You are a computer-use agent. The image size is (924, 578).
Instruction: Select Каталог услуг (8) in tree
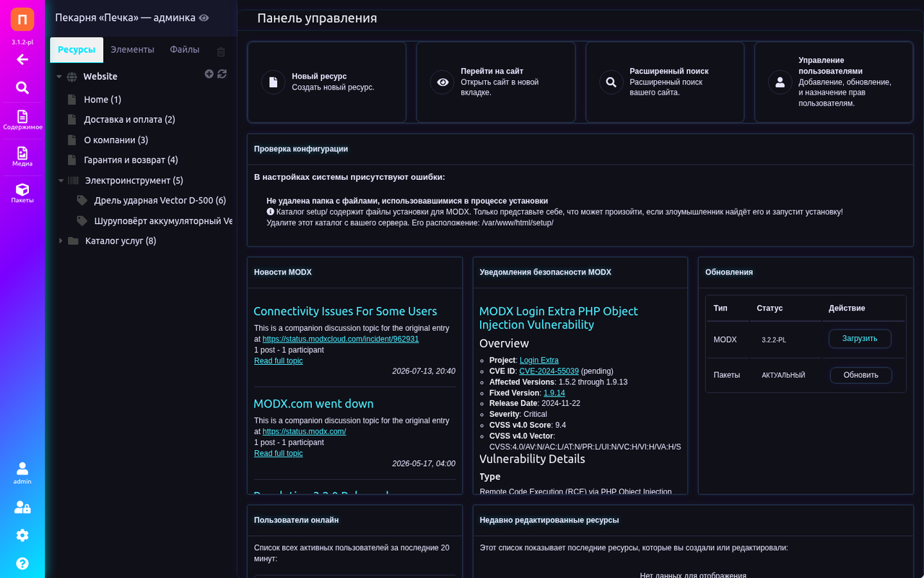pyautogui.click(x=121, y=241)
